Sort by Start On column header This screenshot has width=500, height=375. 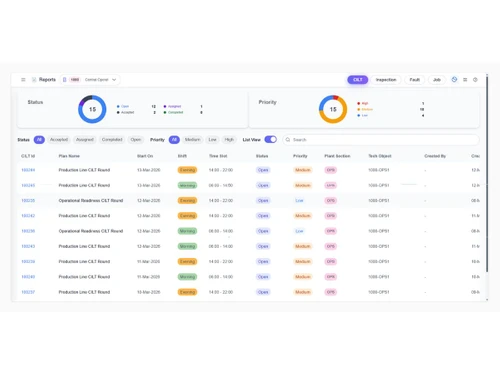tap(145, 156)
